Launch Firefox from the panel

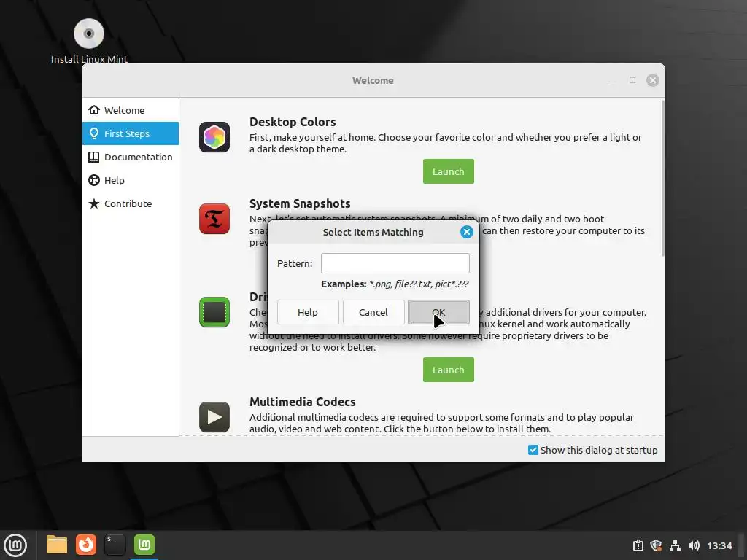(86, 545)
